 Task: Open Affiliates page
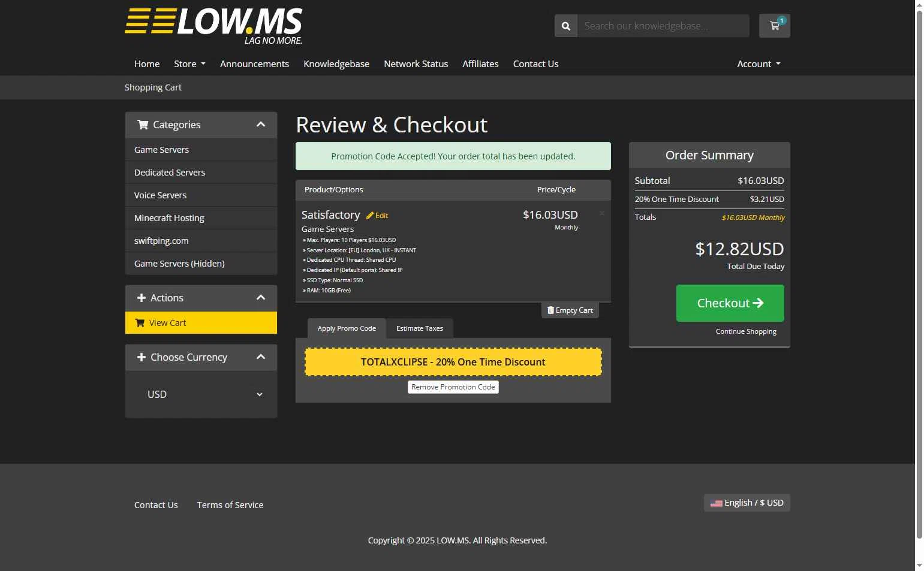(x=480, y=64)
